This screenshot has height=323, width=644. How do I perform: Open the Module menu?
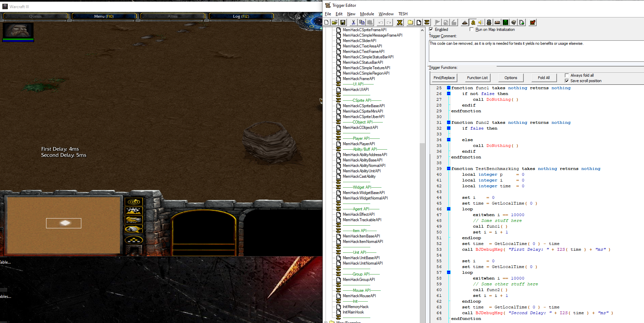pos(367,14)
